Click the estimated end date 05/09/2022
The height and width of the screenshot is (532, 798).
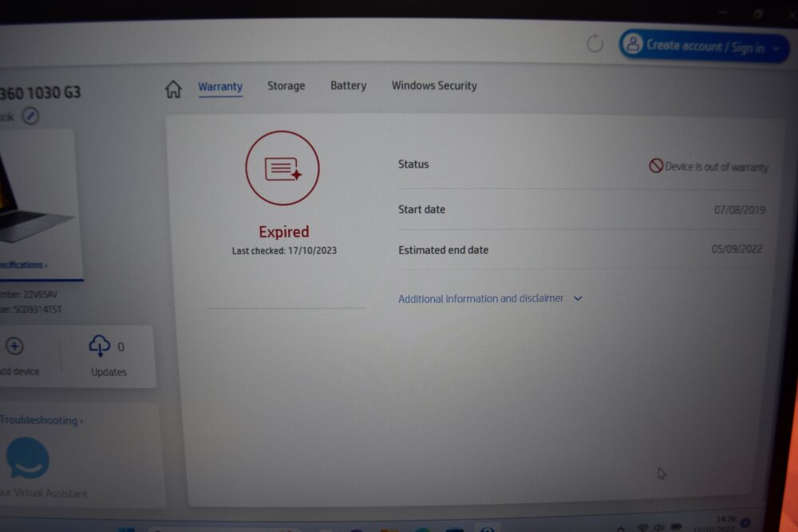pos(737,249)
